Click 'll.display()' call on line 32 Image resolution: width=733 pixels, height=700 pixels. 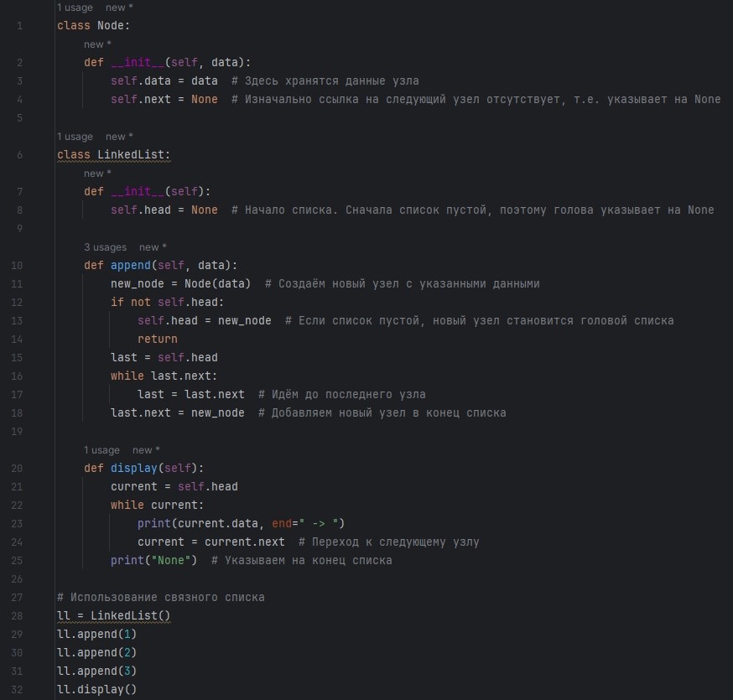point(96,690)
